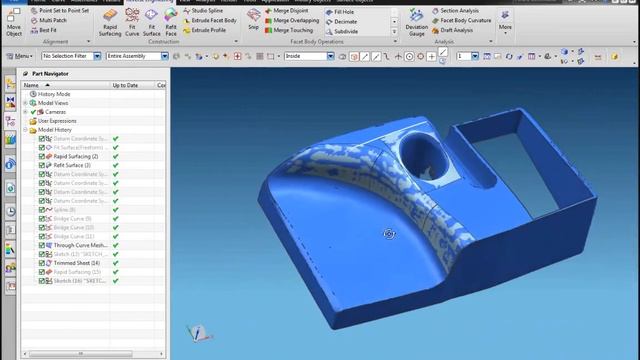
Task: Select the Decimate command
Action: point(341,22)
